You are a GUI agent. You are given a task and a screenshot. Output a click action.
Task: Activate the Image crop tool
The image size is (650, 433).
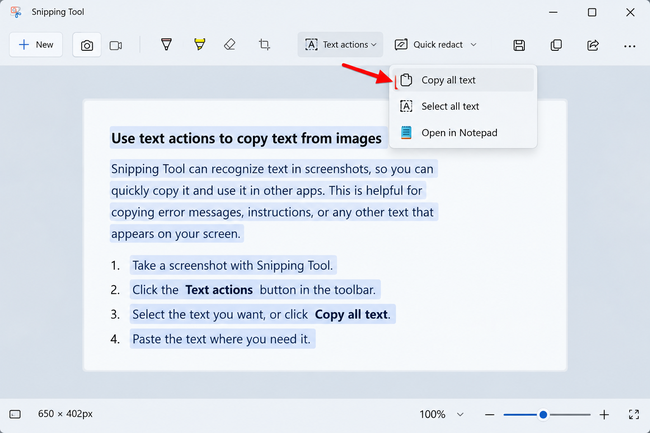click(x=264, y=44)
